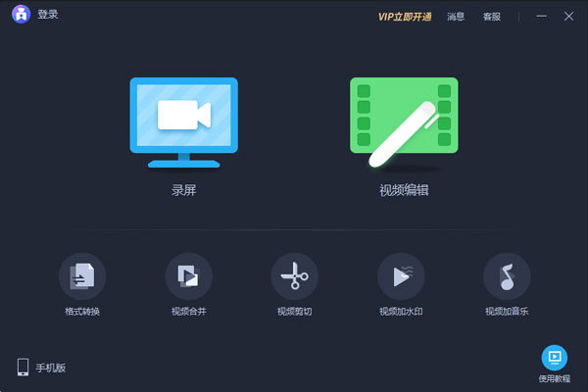Screen dimensions: 588x392
Task: Minimize the application window
Action: (x=541, y=16)
